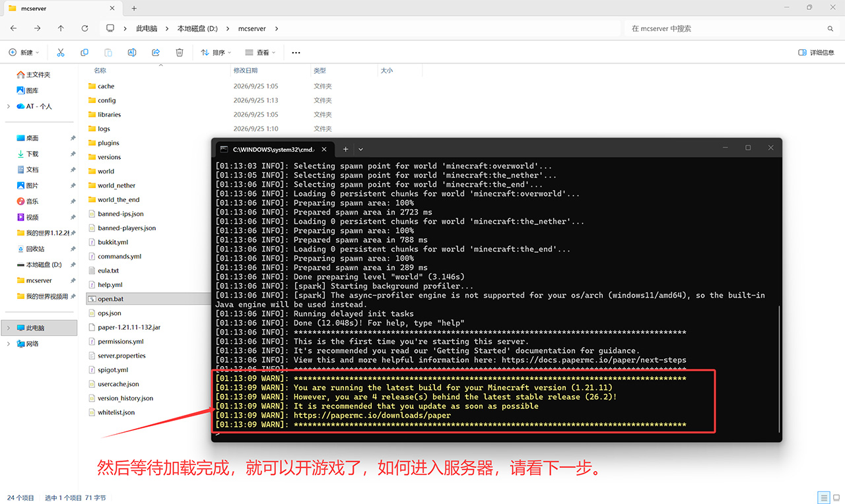Open the 查看 (View) dropdown
The image size is (845, 504).
(x=261, y=52)
